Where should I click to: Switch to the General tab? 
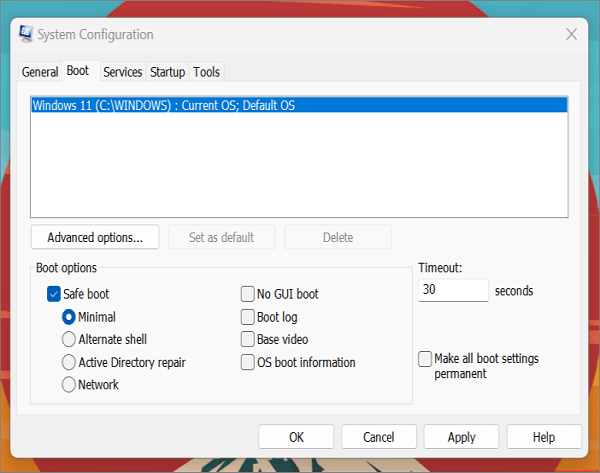click(x=40, y=72)
